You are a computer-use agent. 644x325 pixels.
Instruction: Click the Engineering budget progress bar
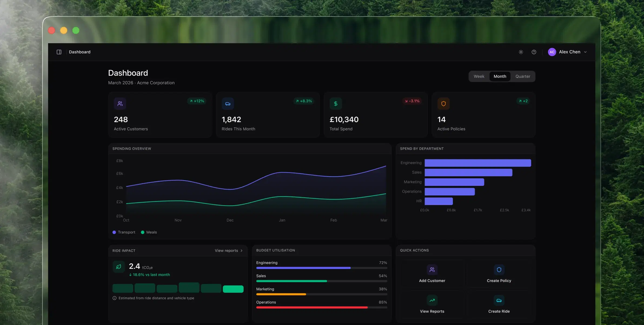322,268
